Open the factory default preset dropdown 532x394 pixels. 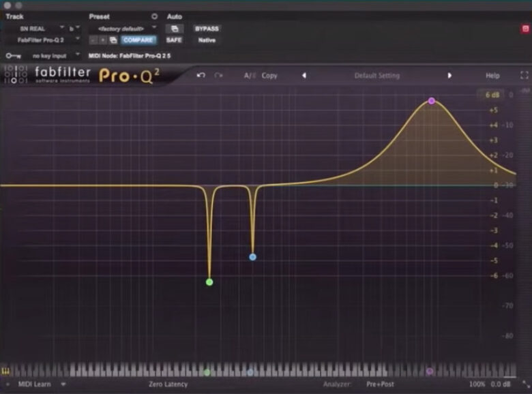click(123, 29)
